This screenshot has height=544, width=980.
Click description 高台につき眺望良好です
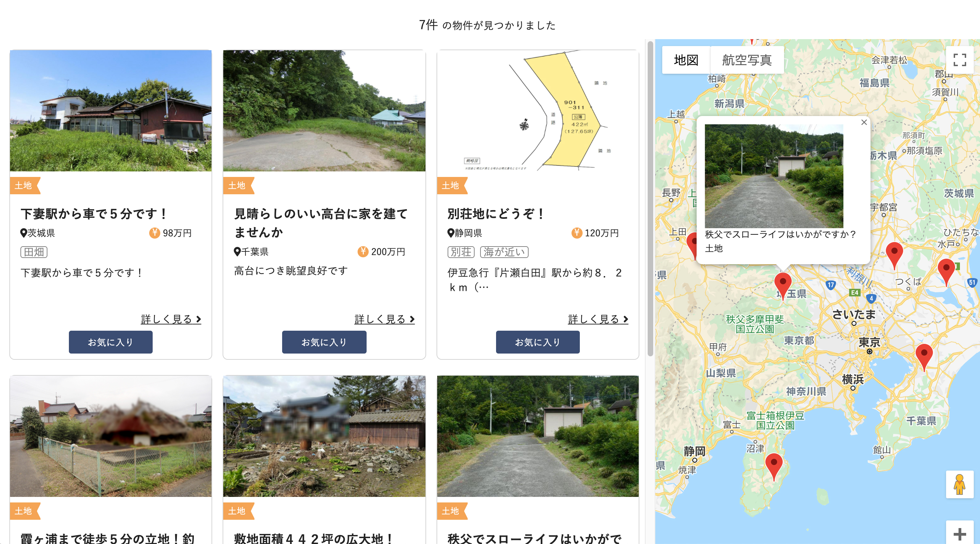291,271
